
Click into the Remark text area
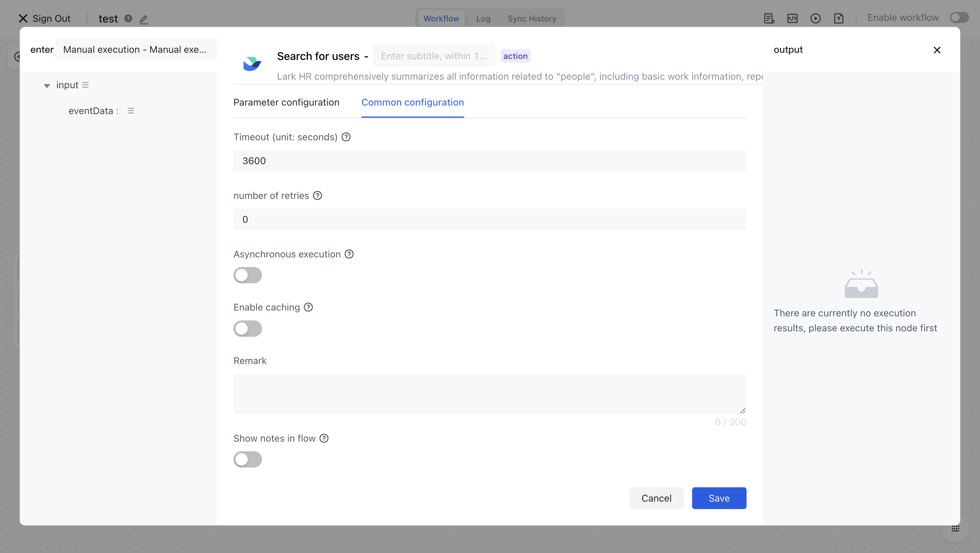click(490, 394)
